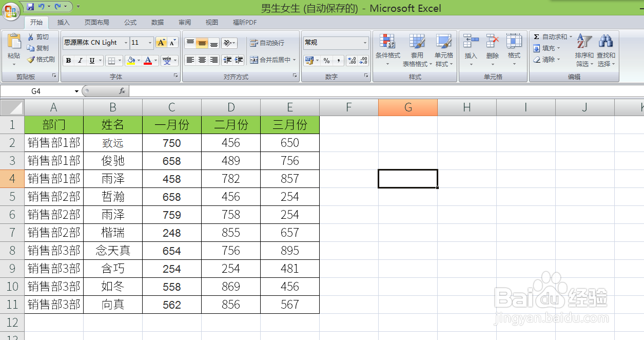This screenshot has width=644, height=340.
Task: Increase decimal places
Action: tap(352, 61)
